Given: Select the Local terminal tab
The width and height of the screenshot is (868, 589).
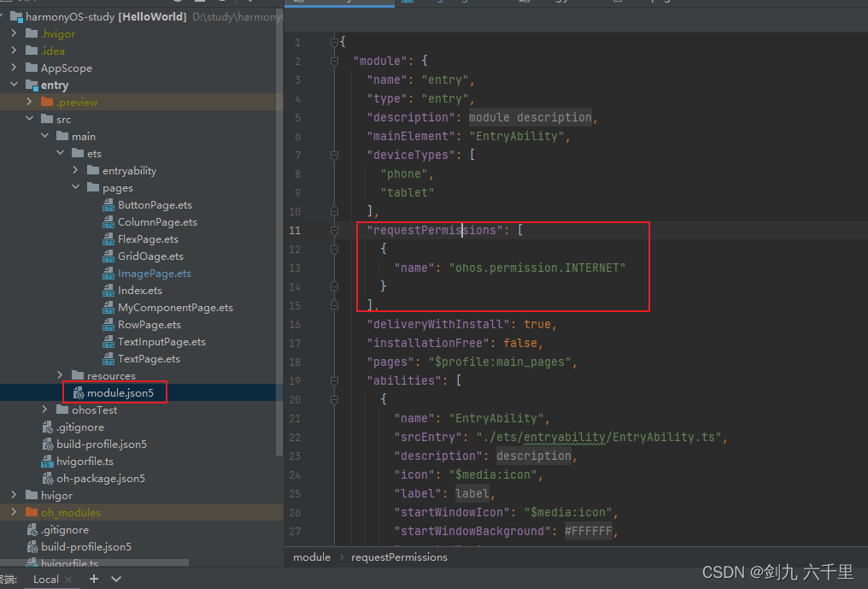Looking at the screenshot, I should pos(46,579).
